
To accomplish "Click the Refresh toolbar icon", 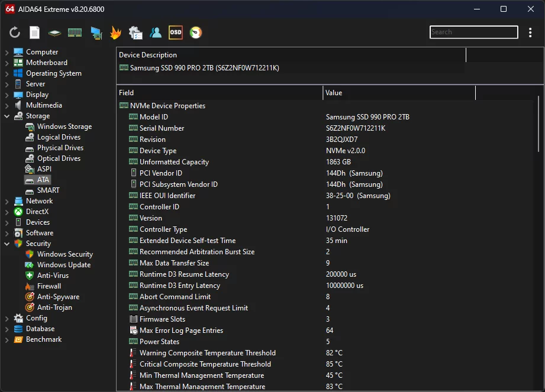I will [x=15, y=33].
